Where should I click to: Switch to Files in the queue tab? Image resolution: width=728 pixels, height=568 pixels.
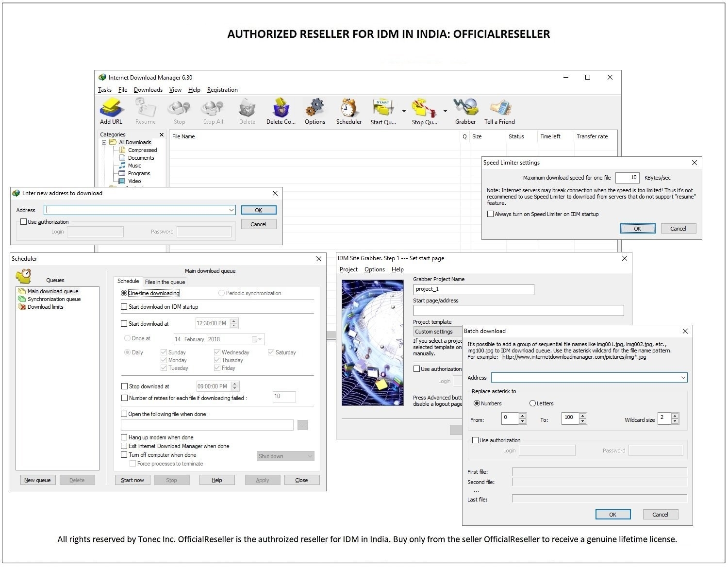point(165,282)
